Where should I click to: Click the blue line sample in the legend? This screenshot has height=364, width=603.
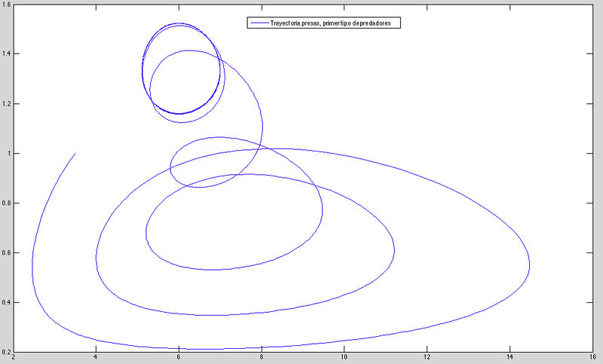coord(259,23)
